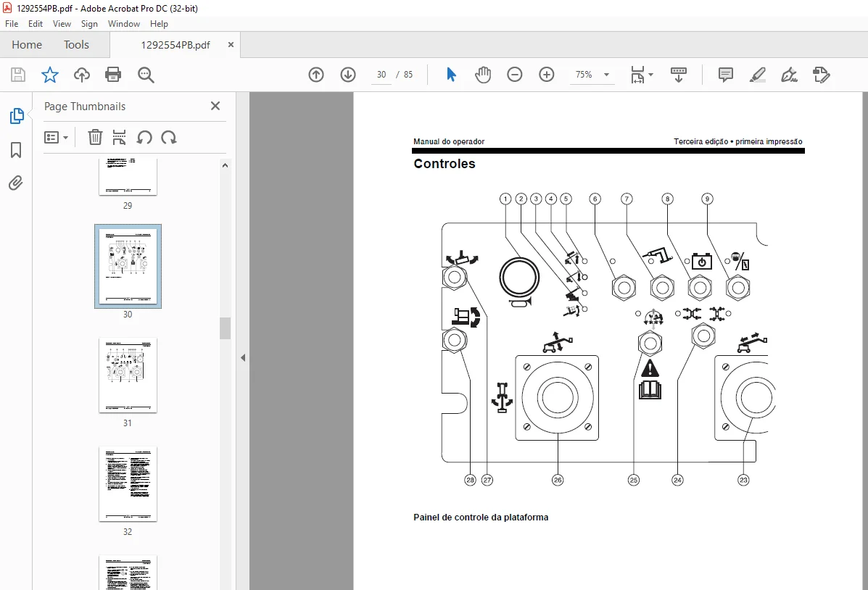The height and width of the screenshot is (590, 868).
Task: Click the thumbnails scrollbar up arrow
Action: 225,165
